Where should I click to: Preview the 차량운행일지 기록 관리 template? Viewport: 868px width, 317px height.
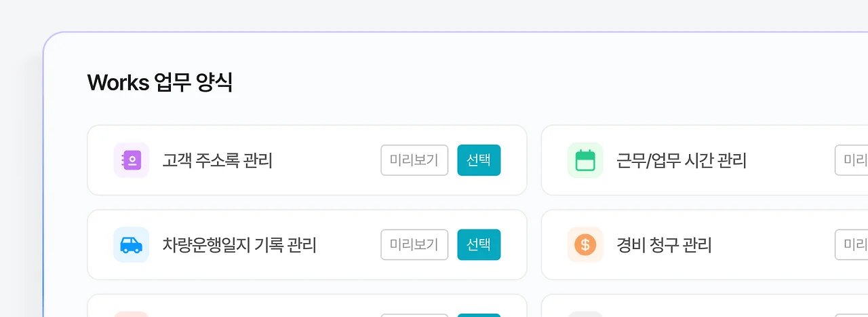(x=414, y=244)
